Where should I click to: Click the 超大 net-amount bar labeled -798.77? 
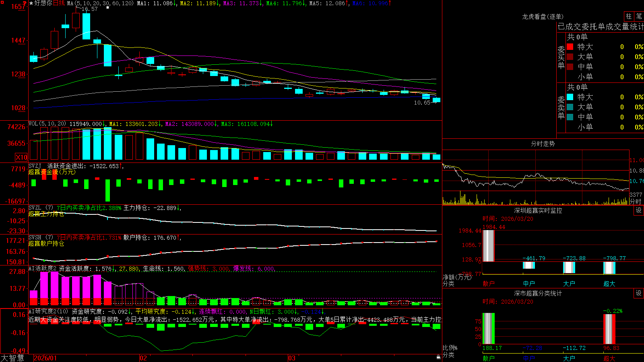609,268
